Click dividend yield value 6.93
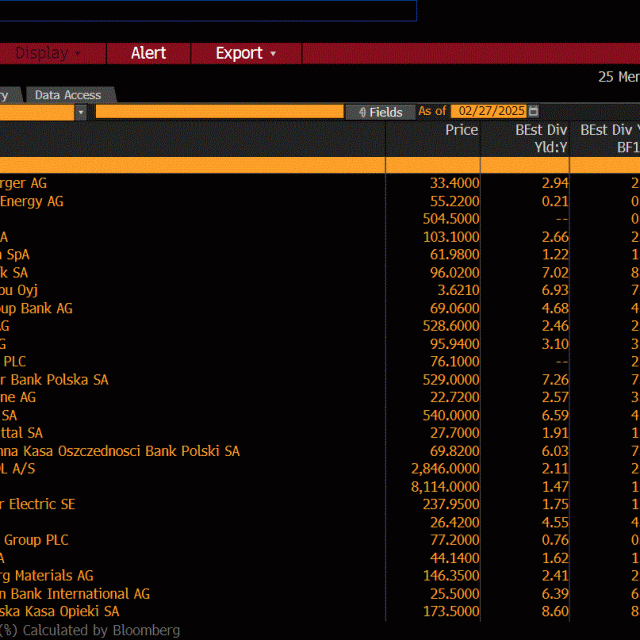640x640 pixels. [555, 290]
